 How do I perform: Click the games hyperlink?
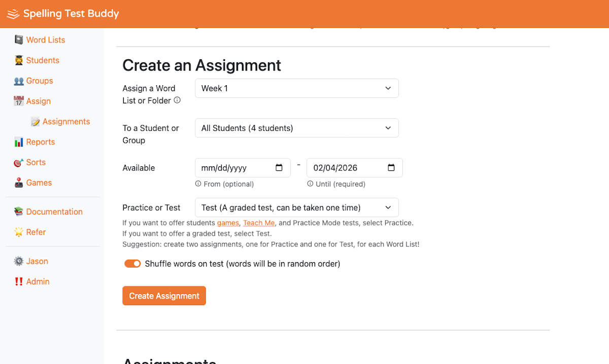pos(228,223)
